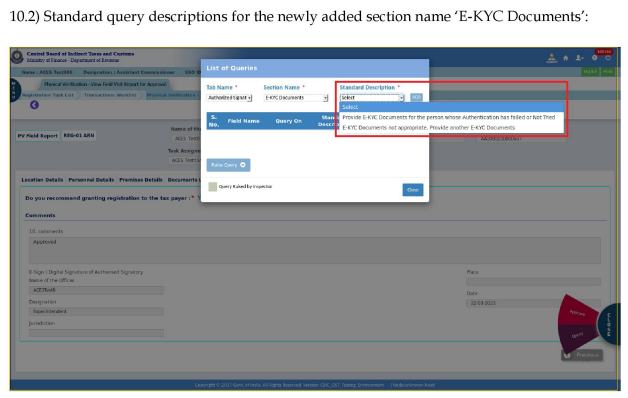
Task: Click the round CLOSE radial menu button
Action: click(x=609, y=324)
